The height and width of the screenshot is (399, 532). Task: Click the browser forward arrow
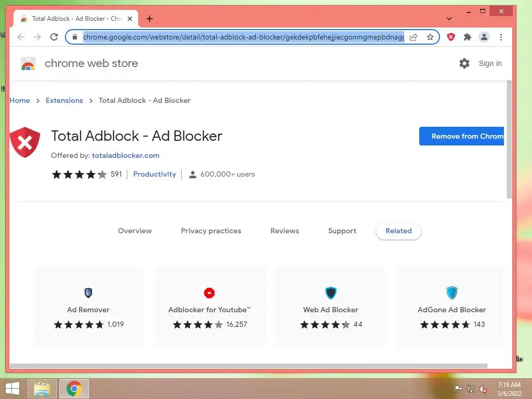pyautogui.click(x=37, y=37)
